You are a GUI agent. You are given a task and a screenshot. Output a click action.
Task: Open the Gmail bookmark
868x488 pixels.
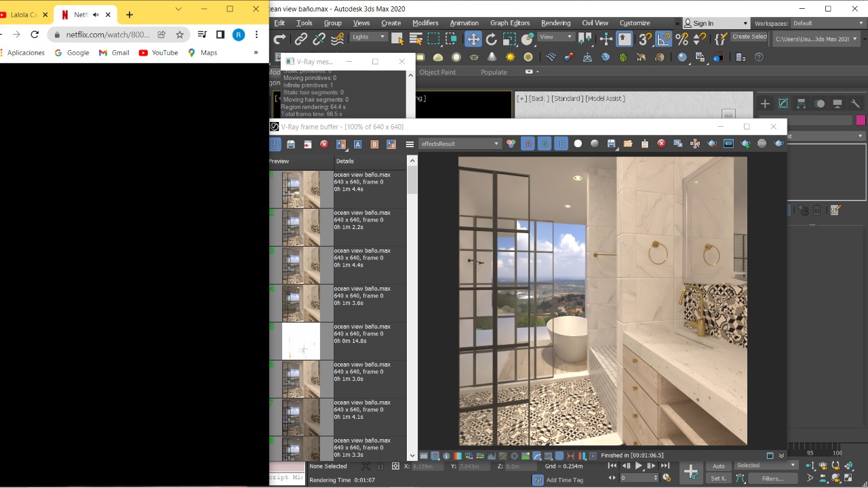pos(114,53)
